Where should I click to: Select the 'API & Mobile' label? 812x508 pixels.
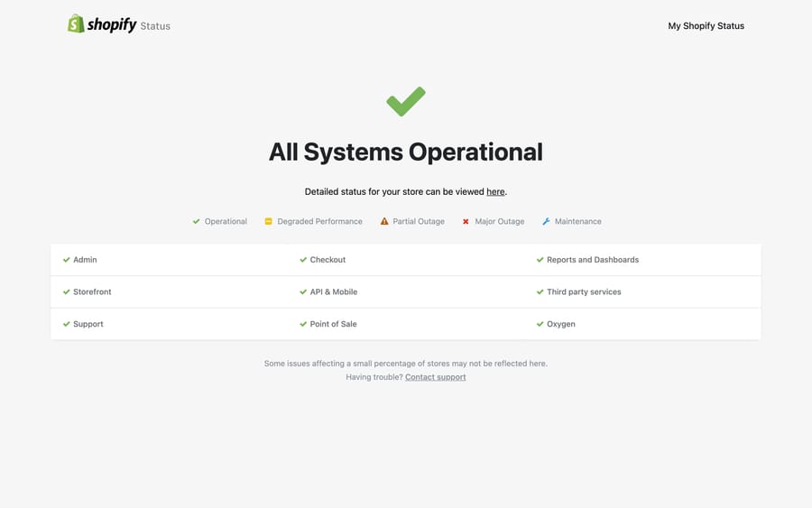tap(334, 292)
